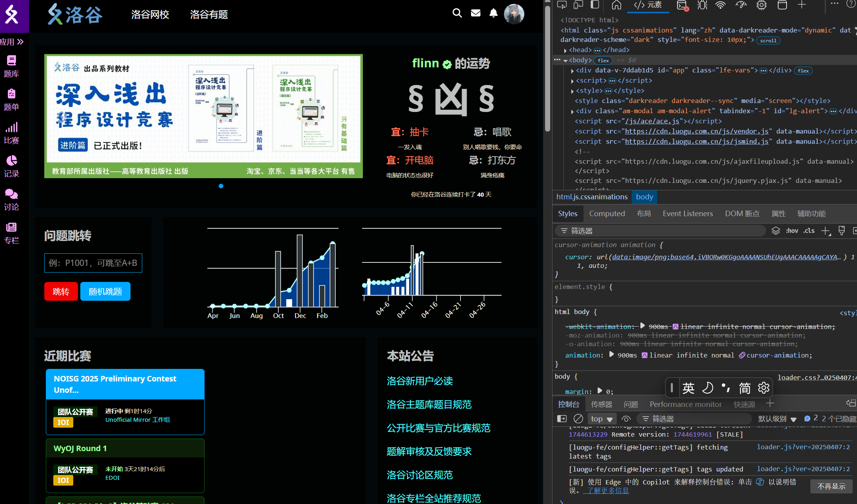This screenshot has height=504, width=857.
Task: Expand the animation shorthand property triangle
Action: click(611, 355)
